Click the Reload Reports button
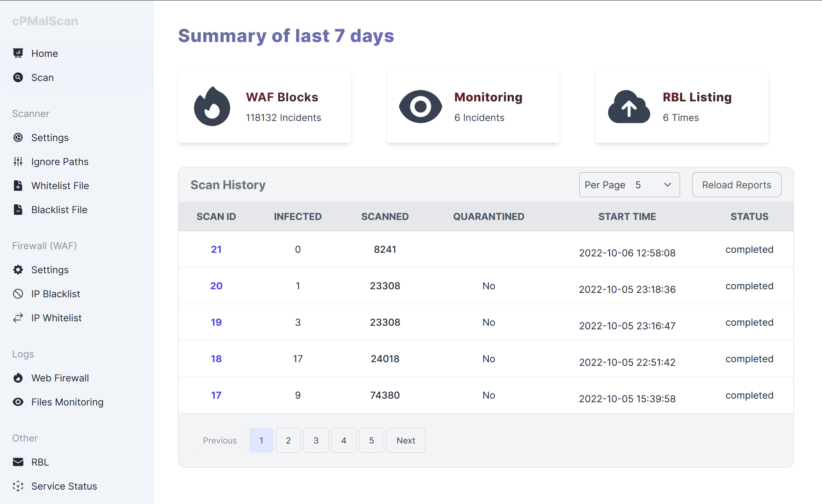Viewport: 822px width, 504px height. click(x=737, y=185)
